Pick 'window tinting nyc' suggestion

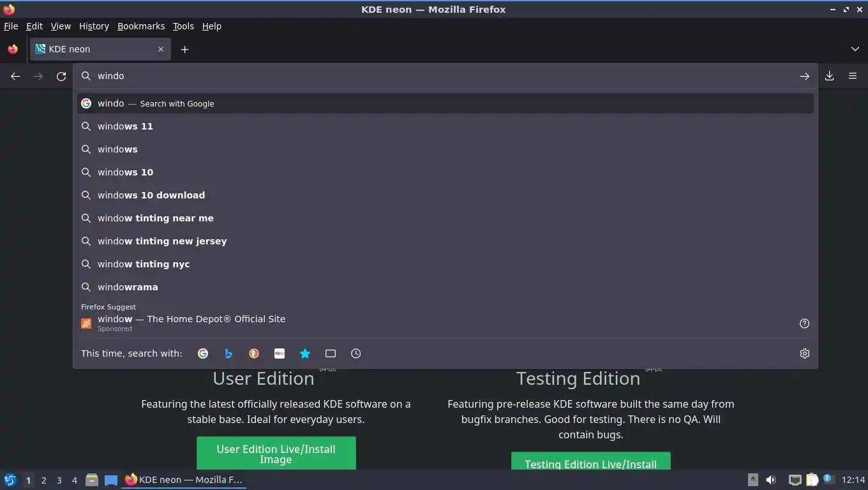click(x=445, y=264)
